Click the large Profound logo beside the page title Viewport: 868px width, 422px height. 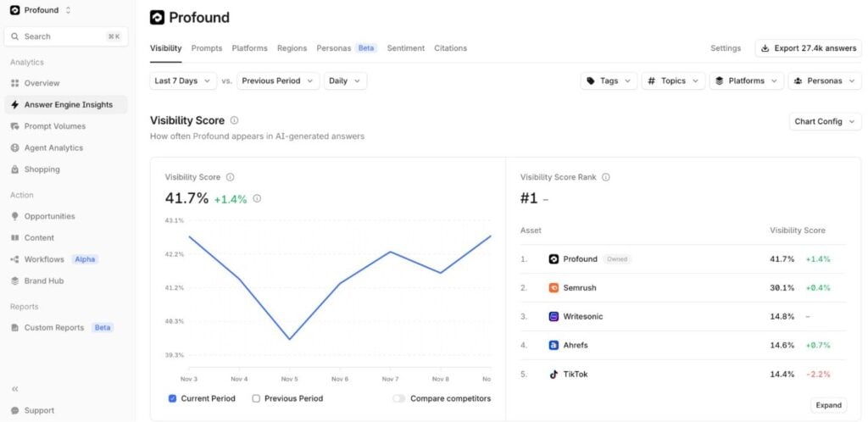(x=157, y=18)
